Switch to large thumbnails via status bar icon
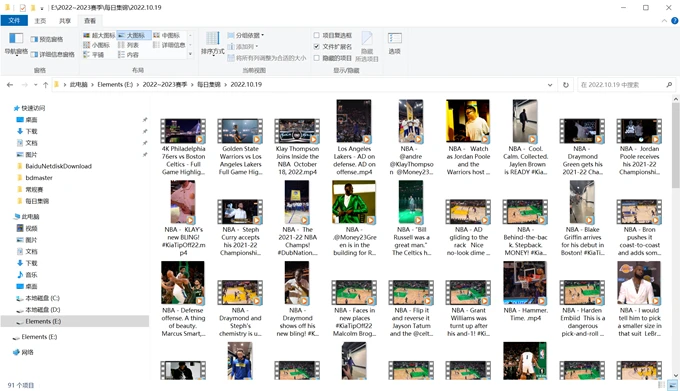Image resolution: width=680 pixels, height=391 pixels. (673, 385)
